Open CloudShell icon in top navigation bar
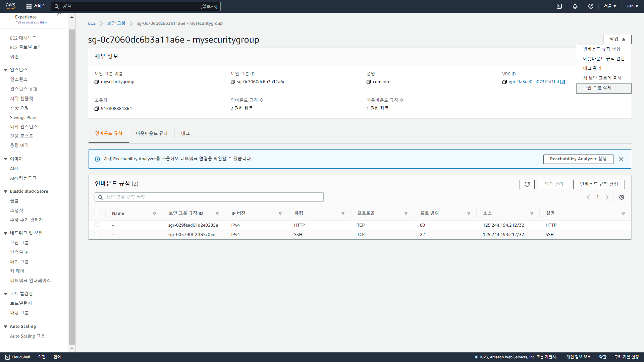 [x=559, y=6]
